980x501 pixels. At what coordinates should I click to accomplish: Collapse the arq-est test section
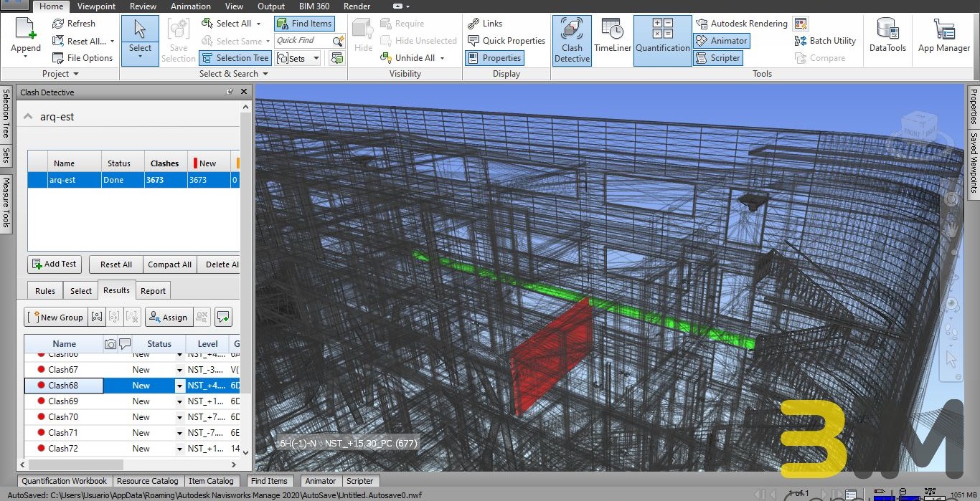tap(28, 117)
